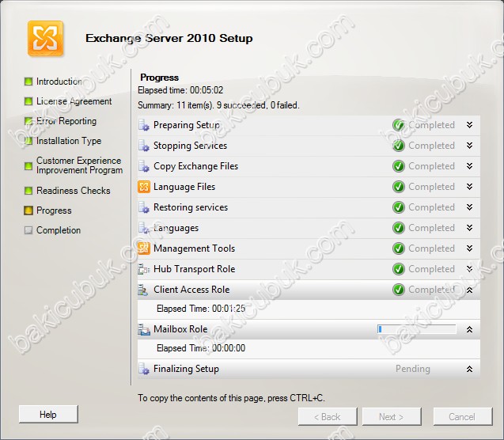Expand the Hub Transport Role details

(x=470, y=269)
